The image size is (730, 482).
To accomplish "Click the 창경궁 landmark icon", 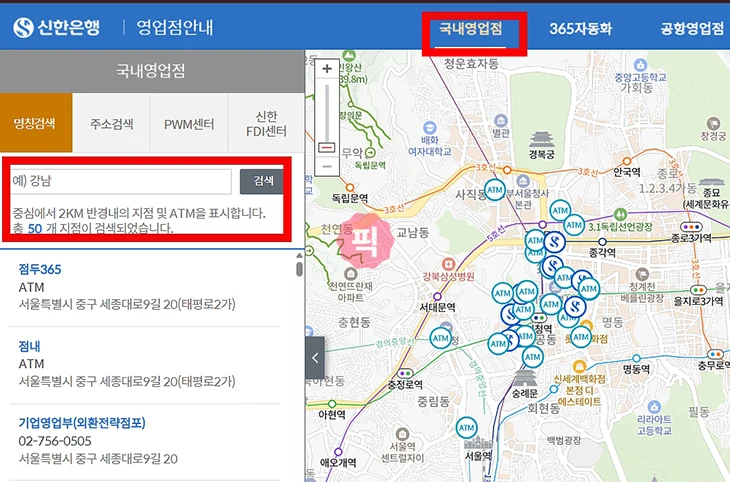I will tap(713, 123).
